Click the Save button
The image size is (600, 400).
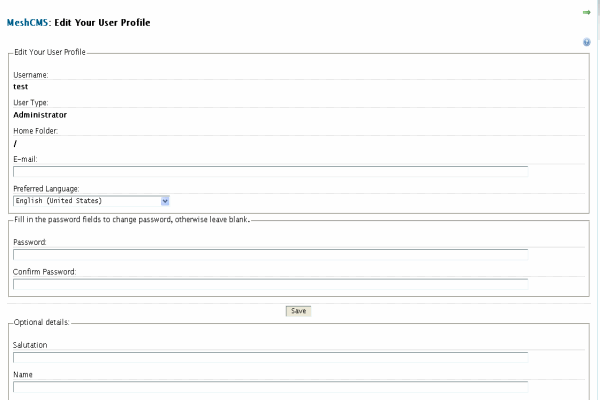click(298, 311)
